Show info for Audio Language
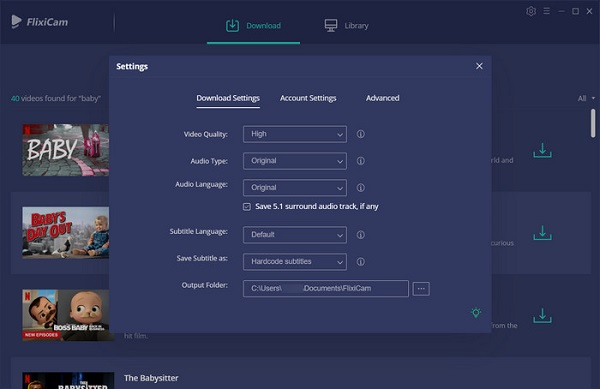 [360, 188]
